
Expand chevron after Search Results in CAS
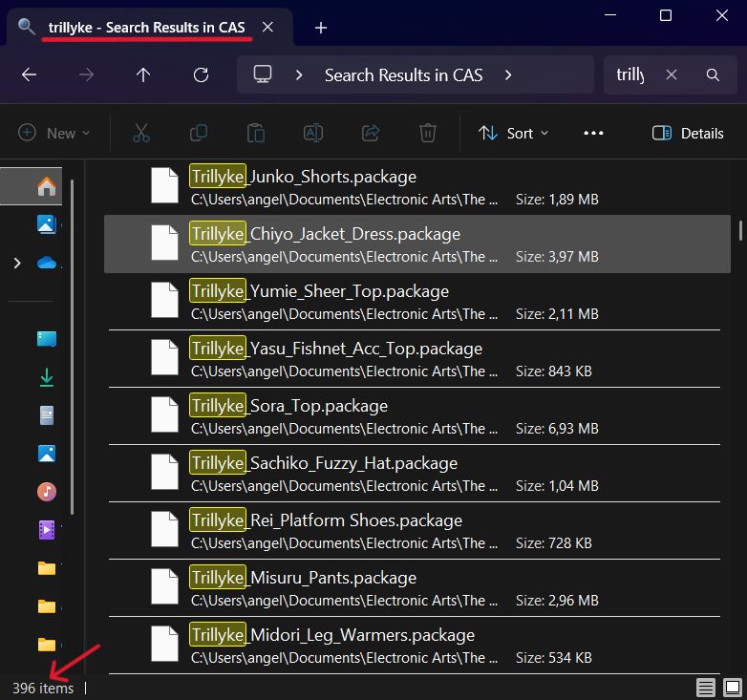tap(508, 74)
